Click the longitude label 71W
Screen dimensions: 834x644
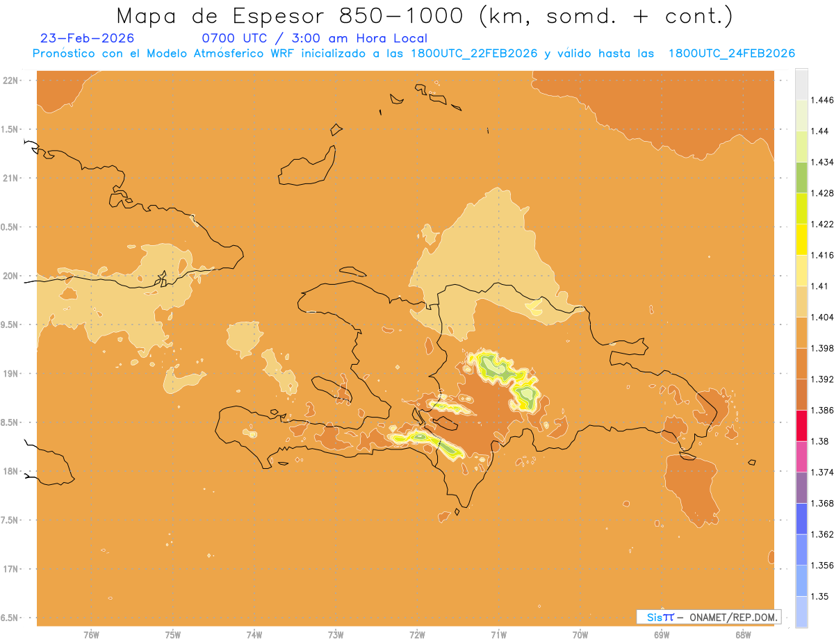(x=498, y=635)
